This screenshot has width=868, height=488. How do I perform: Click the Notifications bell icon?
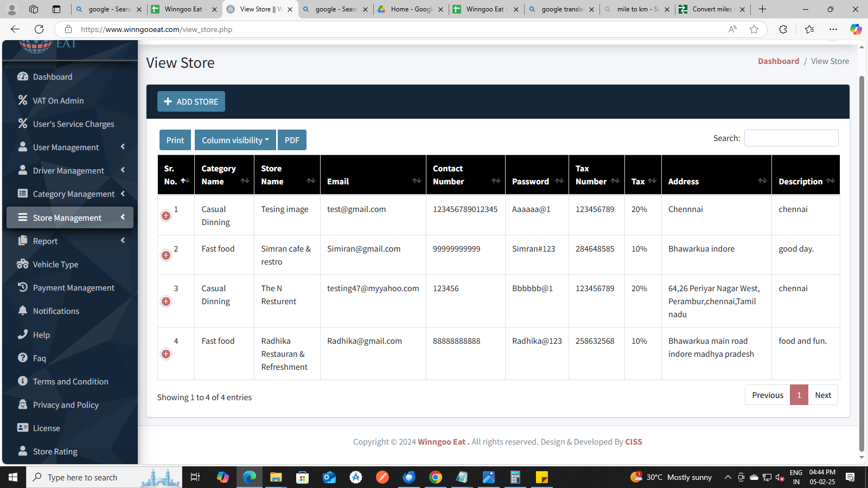(22, 311)
